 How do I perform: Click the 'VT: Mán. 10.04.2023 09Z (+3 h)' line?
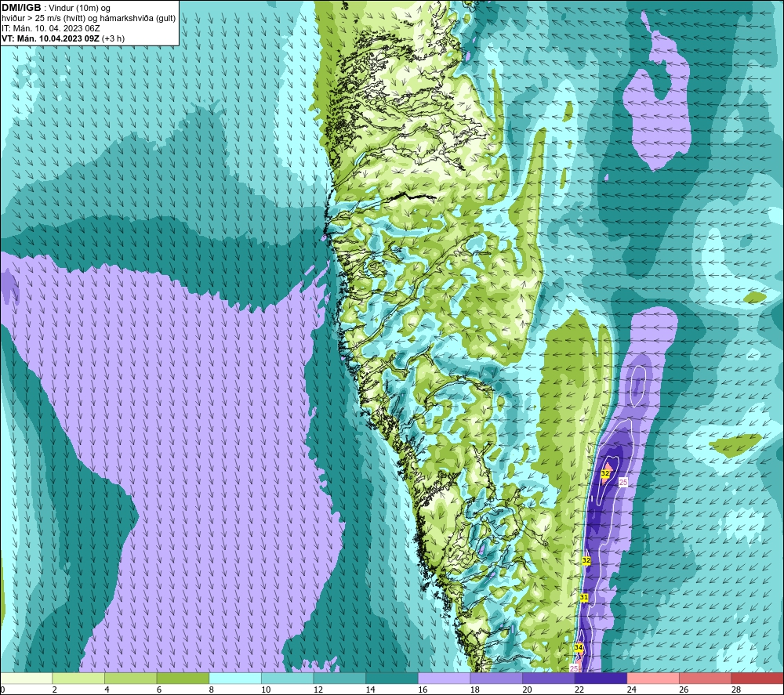tap(63, 38)
